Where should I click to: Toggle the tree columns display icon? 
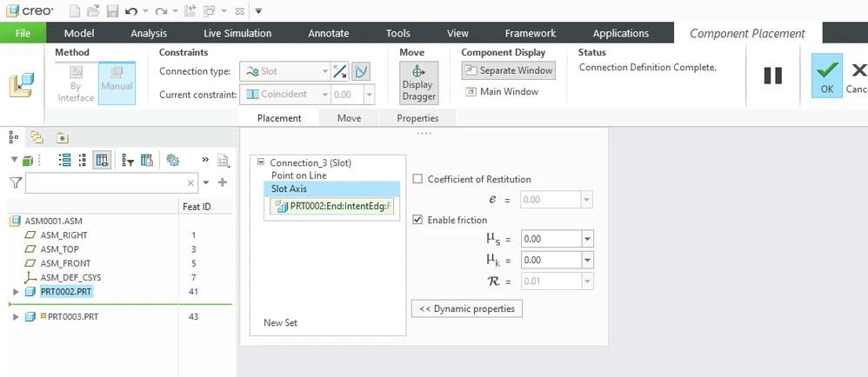click(x=103, y=161)
